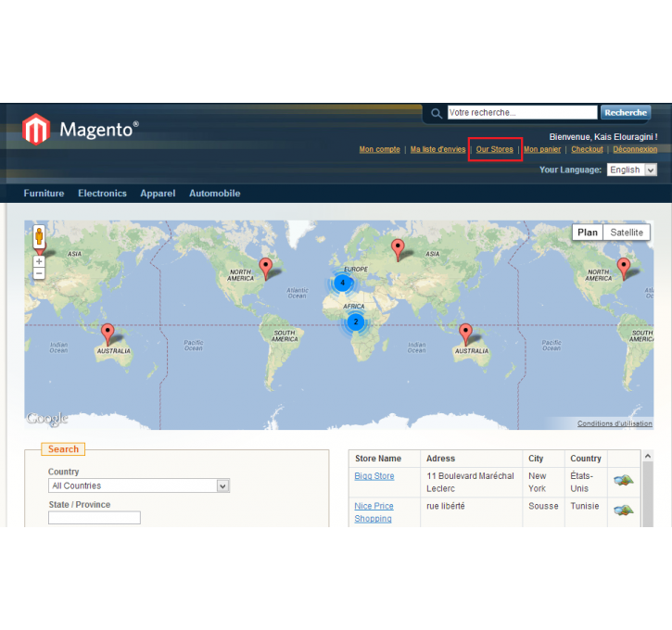Open the Automobile category menu
The image size is (672, 630).
point(215,193)
